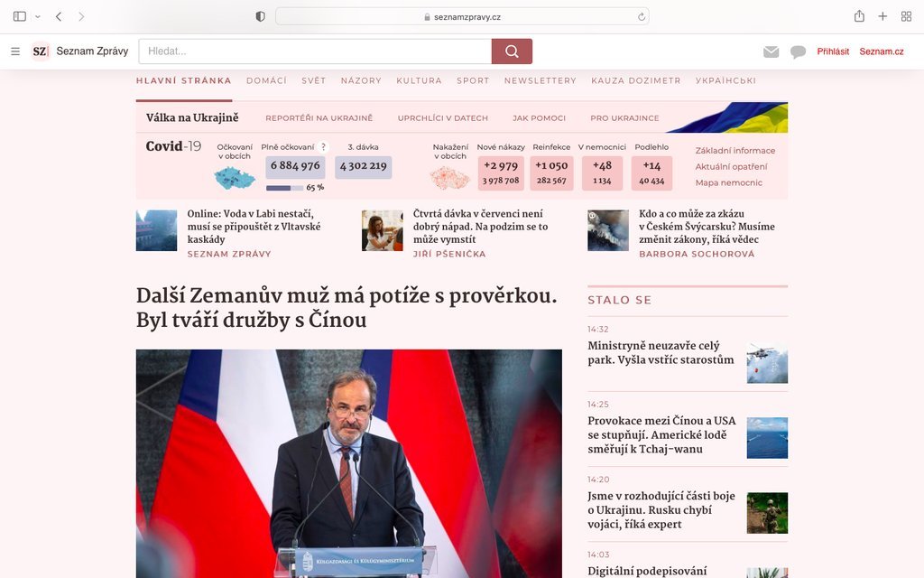Click the Přihlásit login link
The image size is (924, 578).
click(833, 51)
